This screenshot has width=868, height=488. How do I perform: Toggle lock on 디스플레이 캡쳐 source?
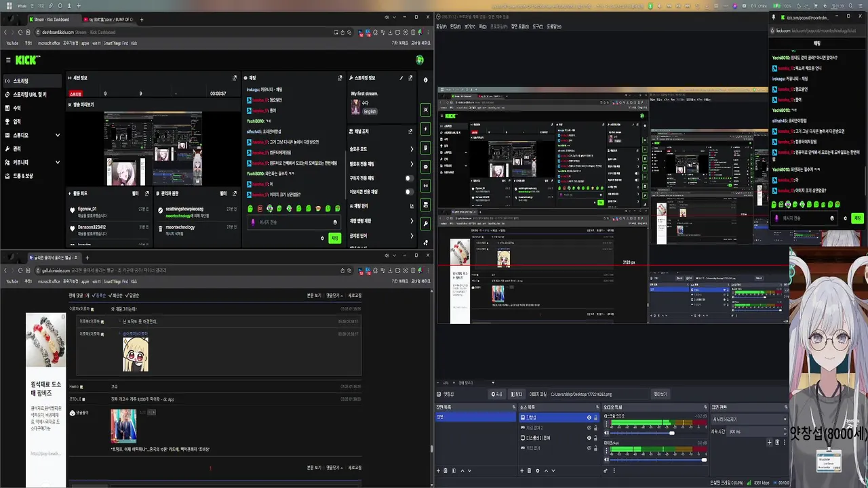[595, 438]
